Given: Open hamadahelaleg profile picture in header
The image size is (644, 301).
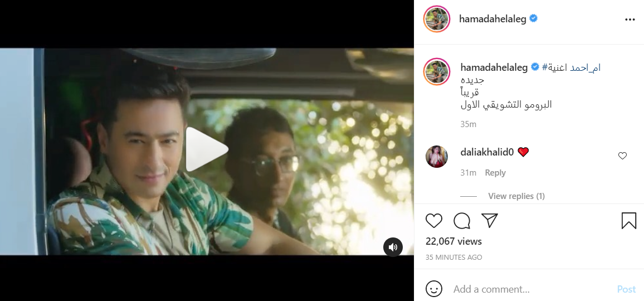Looking at the screenshot, I should coord(437,20).
